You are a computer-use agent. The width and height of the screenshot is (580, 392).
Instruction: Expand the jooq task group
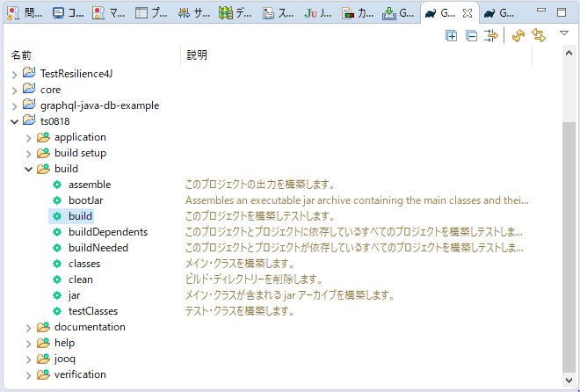29,360
